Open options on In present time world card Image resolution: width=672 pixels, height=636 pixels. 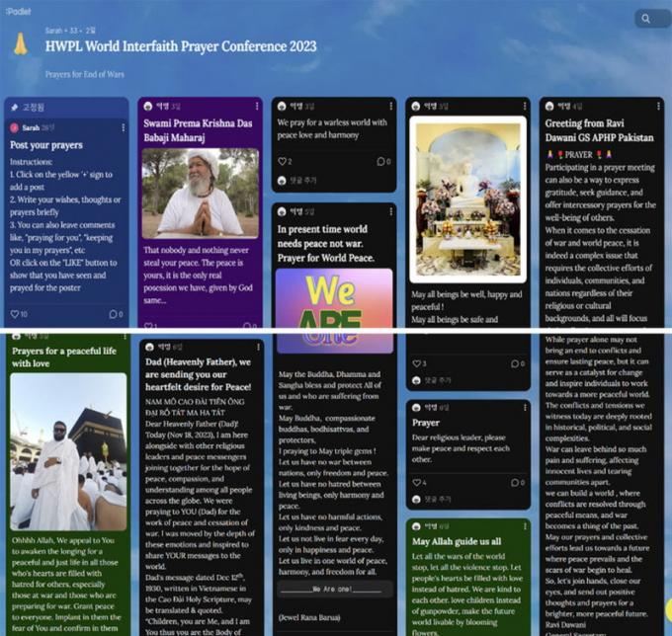(x=391, y=211)
